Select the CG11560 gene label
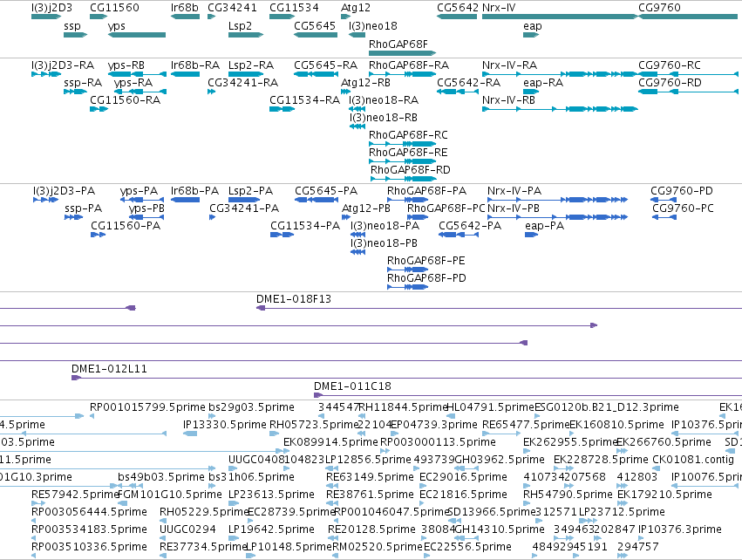This screenshot has height=560, width=742. tap(114, 8)
